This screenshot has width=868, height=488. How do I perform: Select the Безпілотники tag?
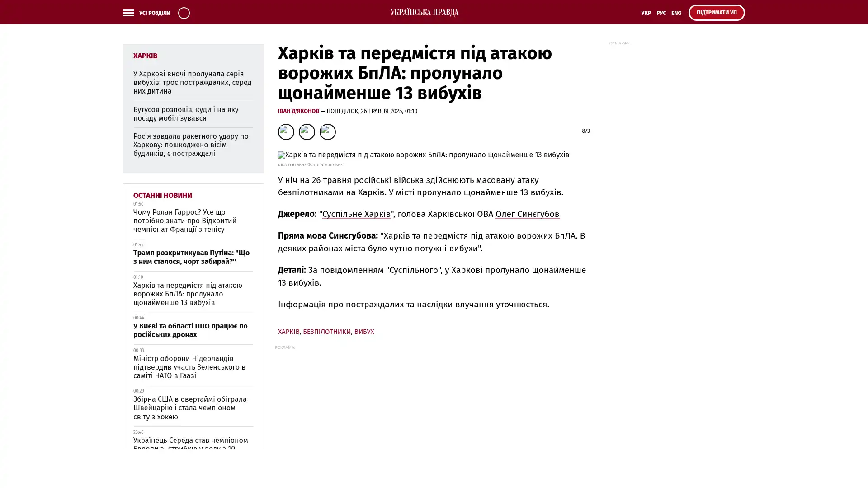326,332
